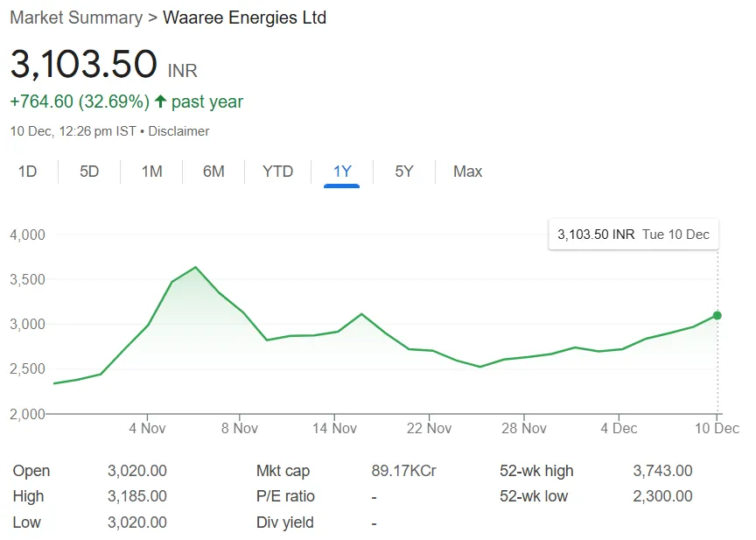Click the 52-wk low value 2,300.00
This screenshot has width=756, height=540.
point(663,496)
